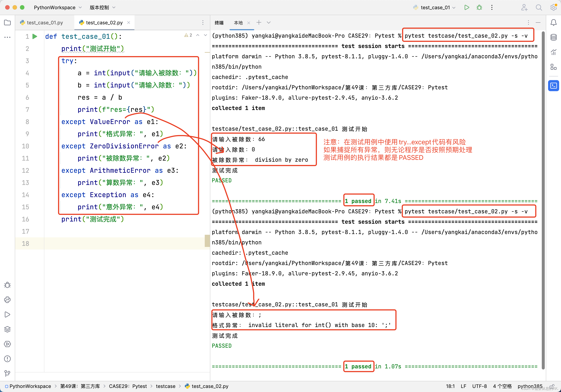The width and height of the screenshot is (561, 392).
Task: Start debugging with the bug icon
Action: pos(479,7)
